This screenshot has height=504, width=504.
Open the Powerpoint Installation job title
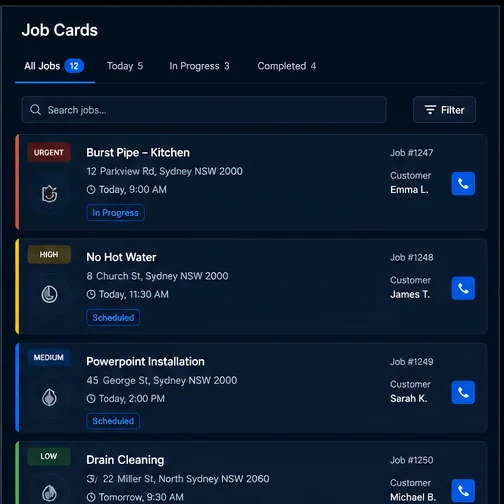click(145, 362)
